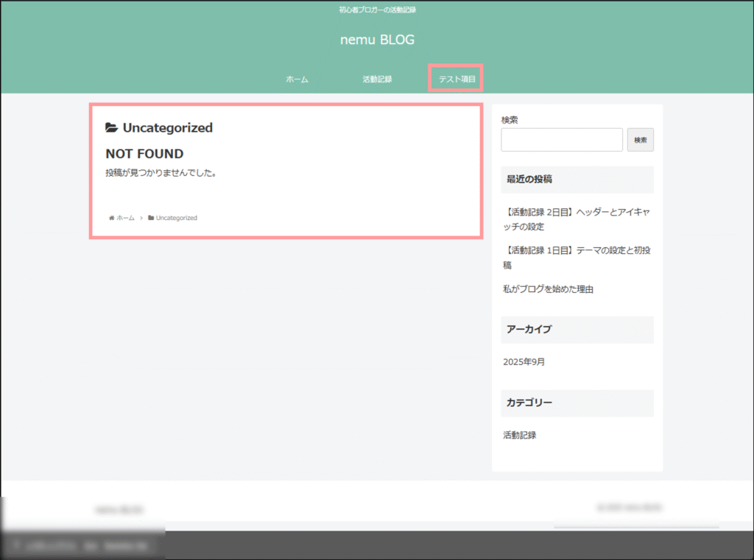
Task: Open the 2025年9月 archive link
Action: (524, 362)
